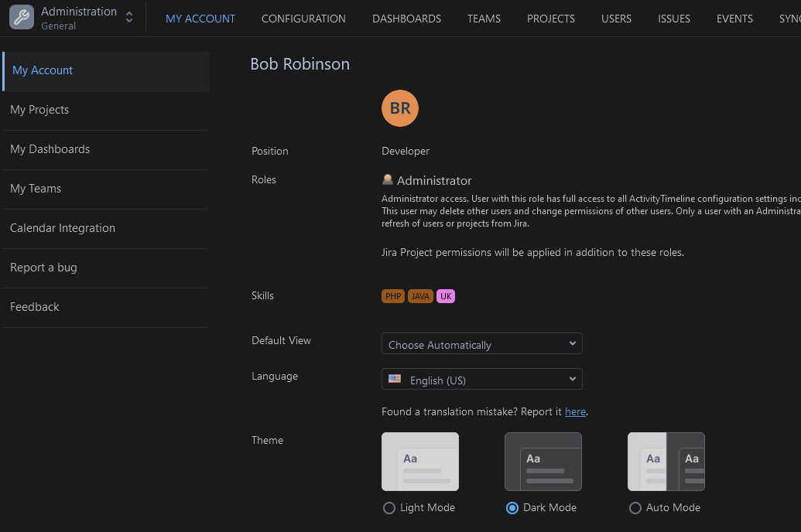This screenshot has width=801, height=532.
Task: Click the UK skill badge
Action: pos(446,296)
